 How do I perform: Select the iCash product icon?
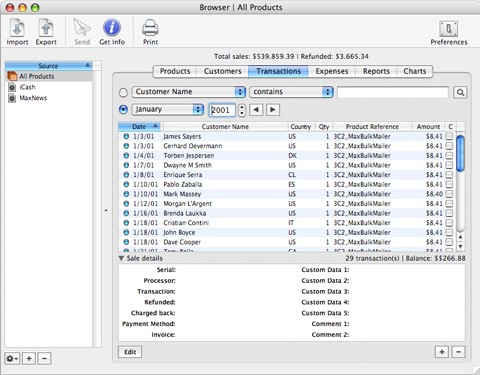pyautogui.click(x=12, y=87)
